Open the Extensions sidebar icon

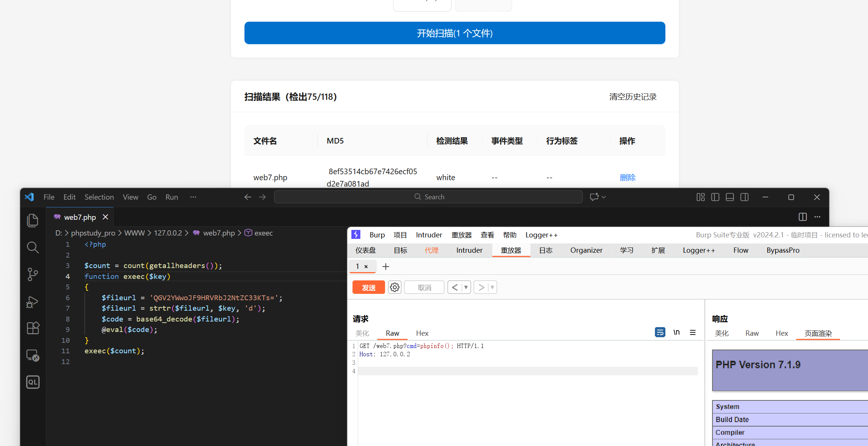[33, 328]
